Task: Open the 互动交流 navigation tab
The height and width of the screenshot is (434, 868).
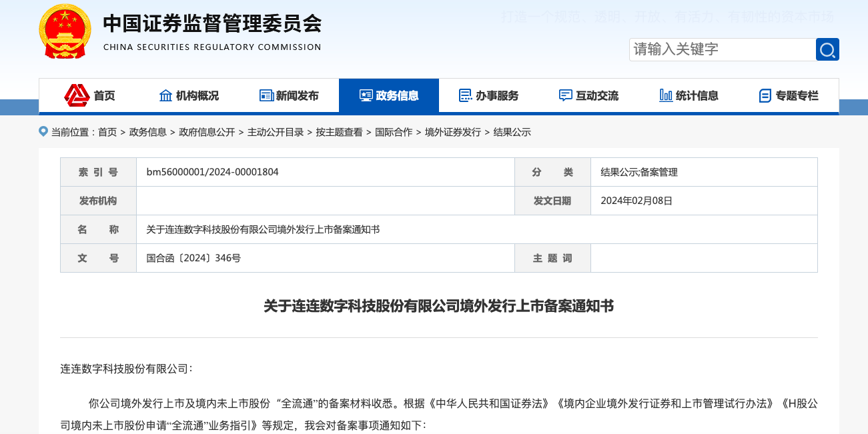Action: pos(589,95)
